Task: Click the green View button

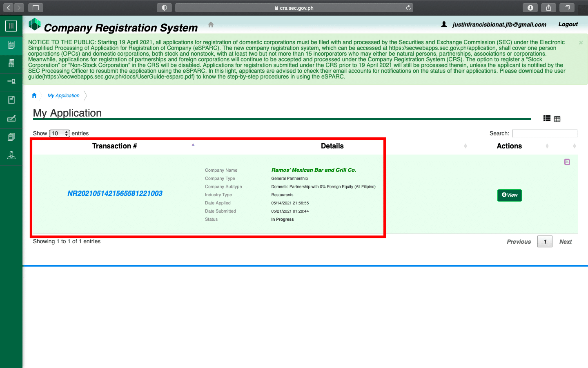Action: point(509,195)
